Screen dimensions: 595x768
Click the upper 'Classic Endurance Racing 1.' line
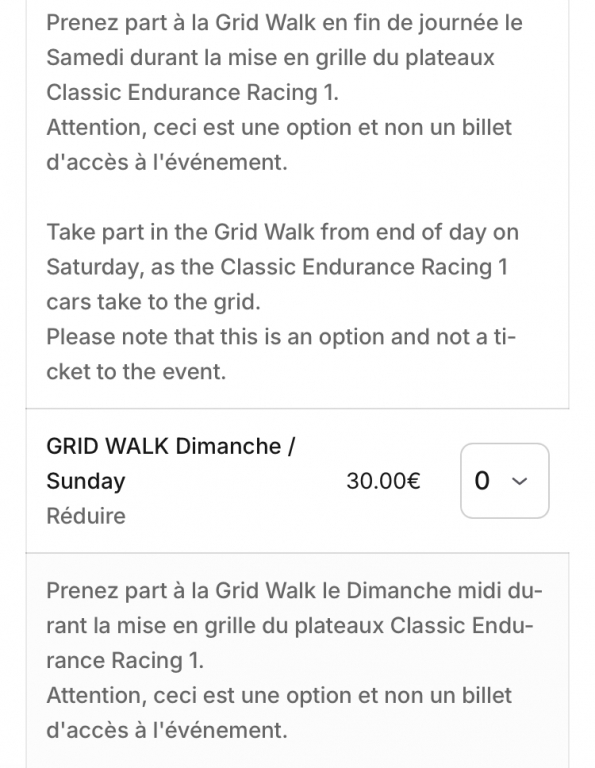pyautogui.click(x=192, y=93)
